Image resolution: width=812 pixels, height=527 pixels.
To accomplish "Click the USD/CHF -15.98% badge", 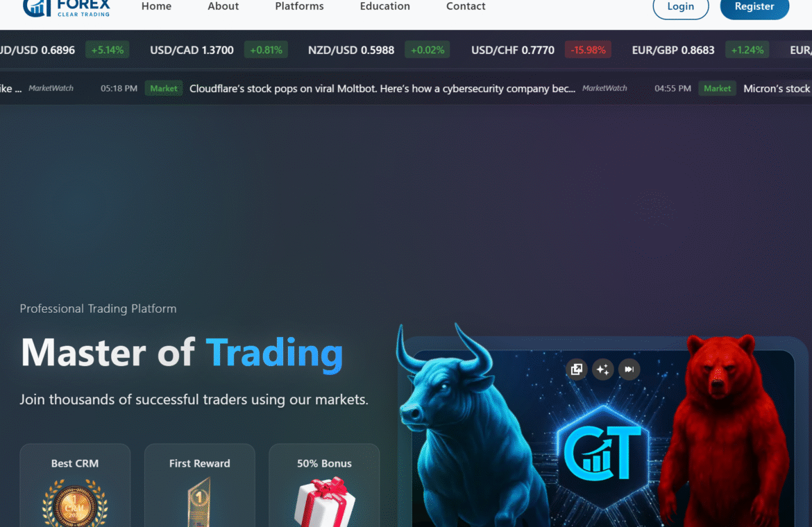I will (x=588, y=50).
